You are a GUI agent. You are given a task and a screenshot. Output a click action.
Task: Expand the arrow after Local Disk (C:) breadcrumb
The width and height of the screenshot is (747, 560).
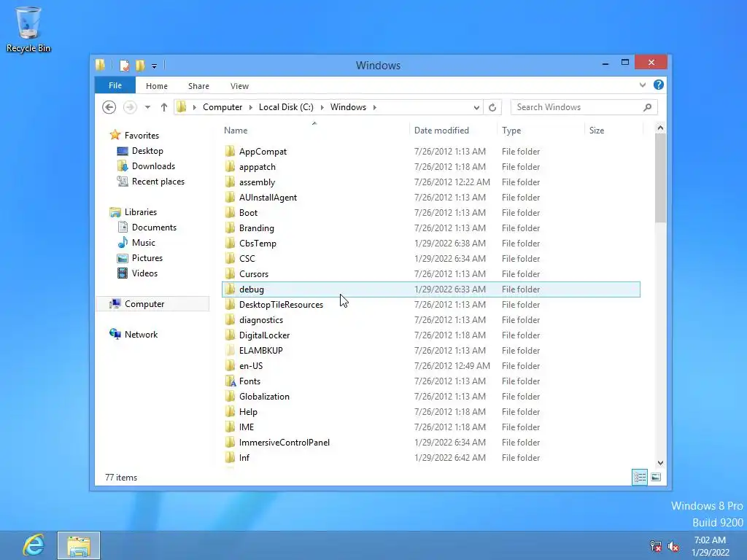click(322, 107)
